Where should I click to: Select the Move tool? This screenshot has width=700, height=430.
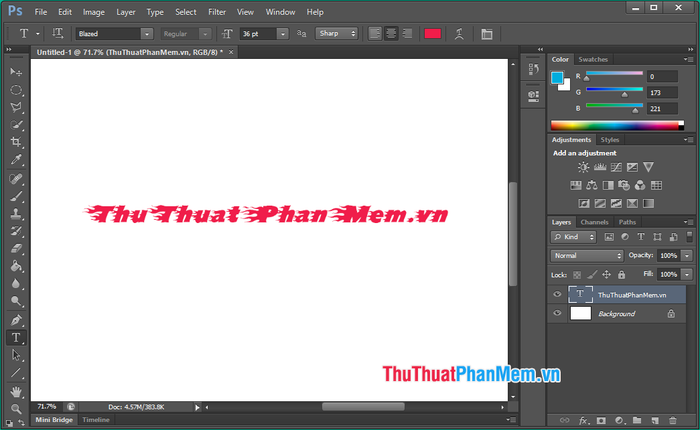(x=16, y=72)
